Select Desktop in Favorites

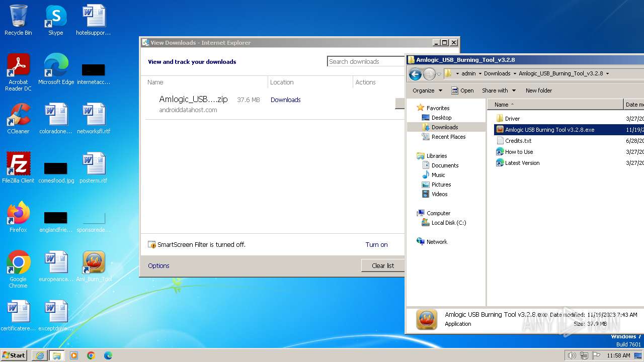point(436,118)
